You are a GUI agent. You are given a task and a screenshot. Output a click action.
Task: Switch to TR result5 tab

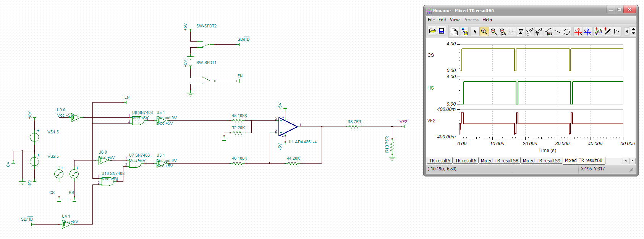(440, 161)
